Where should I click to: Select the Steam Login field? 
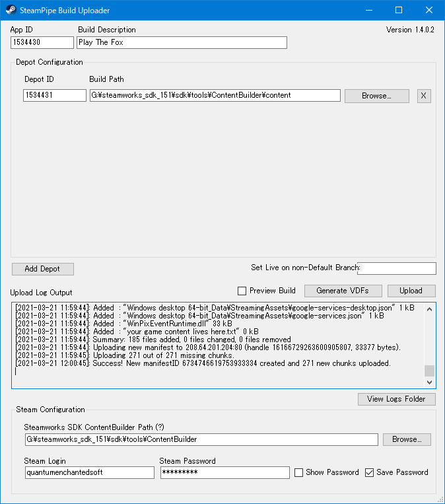(x=90, y=472)
